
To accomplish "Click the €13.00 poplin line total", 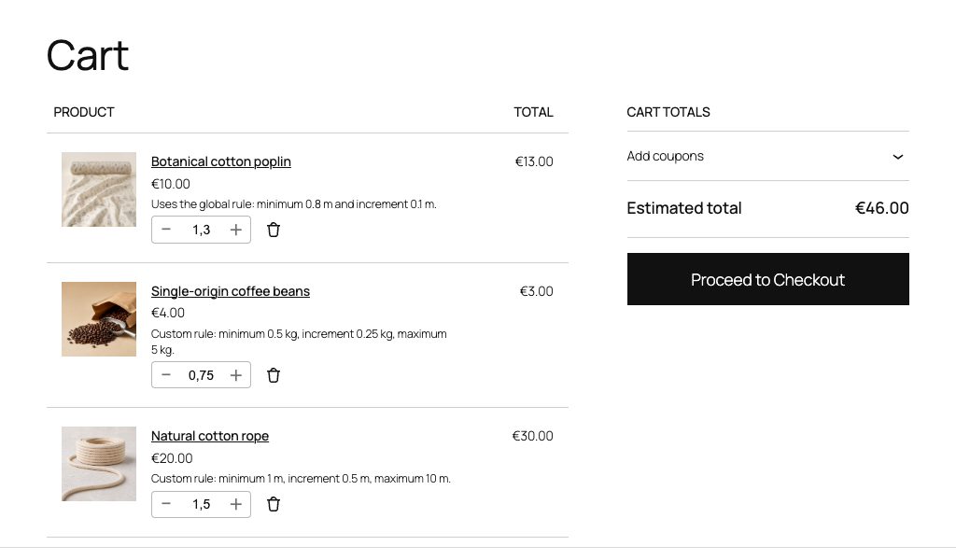I will click(x=534, y=161).
